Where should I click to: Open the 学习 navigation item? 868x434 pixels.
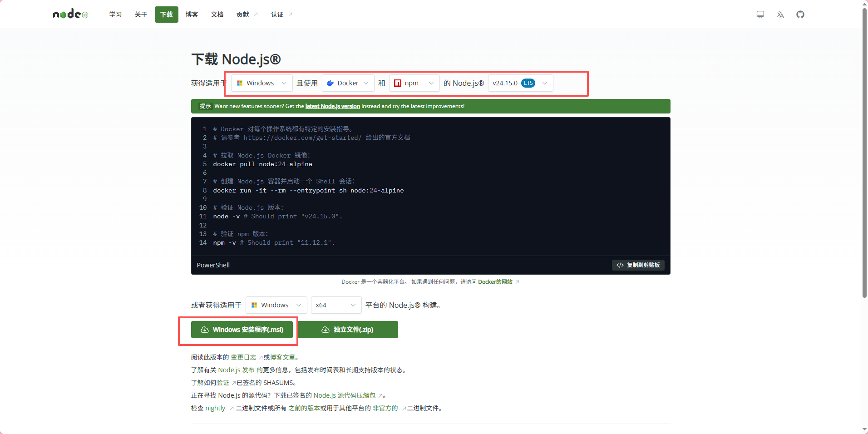pos(115,15)
